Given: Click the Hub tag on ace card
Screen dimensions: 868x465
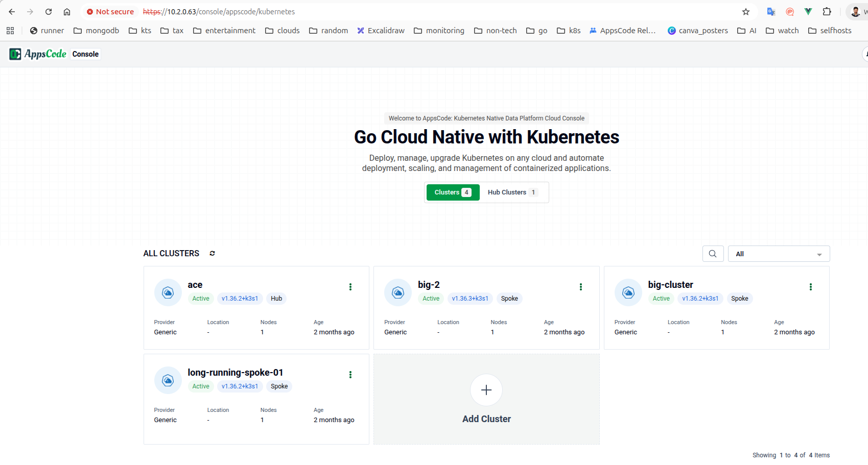Looking at the screenshot, I should tap(276, 299).
